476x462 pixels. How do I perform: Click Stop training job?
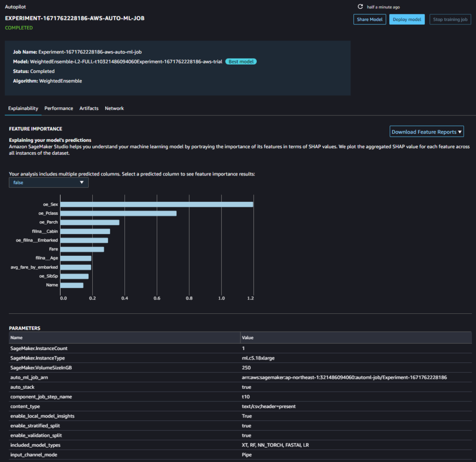pos(450,19)
